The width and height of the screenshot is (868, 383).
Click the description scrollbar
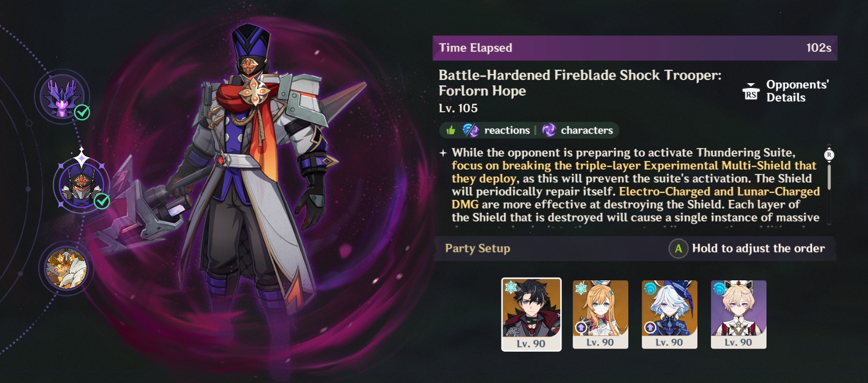click(829, 177)
